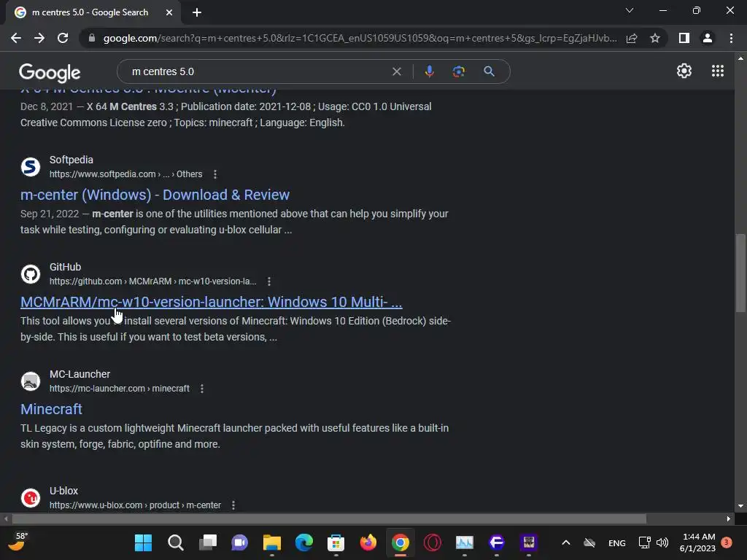Go back to the previous page
747x560 pixels.
point(16,38)
